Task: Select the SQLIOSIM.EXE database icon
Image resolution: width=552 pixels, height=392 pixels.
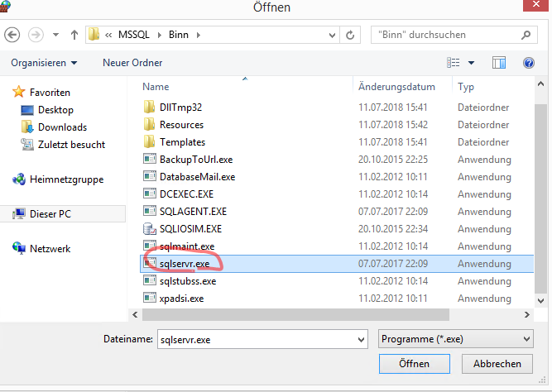Action: coord(150,229)
